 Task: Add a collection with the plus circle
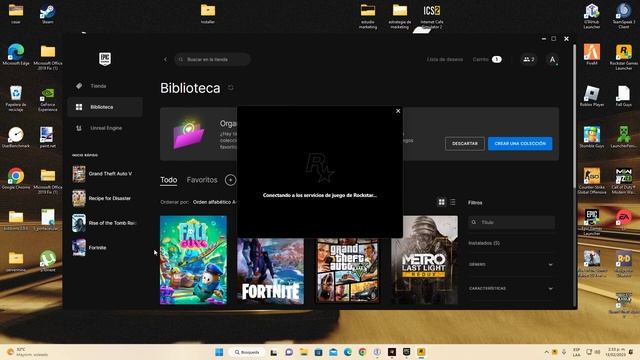tap(230, 180)
